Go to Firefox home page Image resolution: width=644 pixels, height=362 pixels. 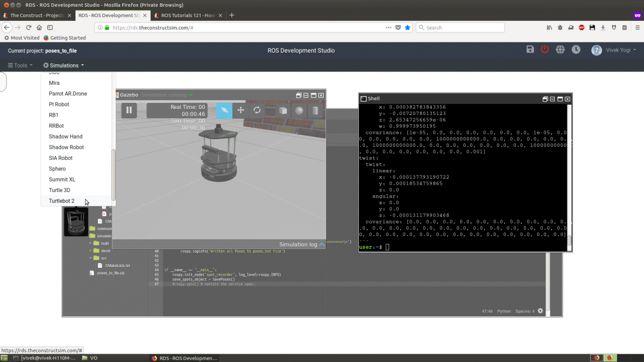point(39,28)
